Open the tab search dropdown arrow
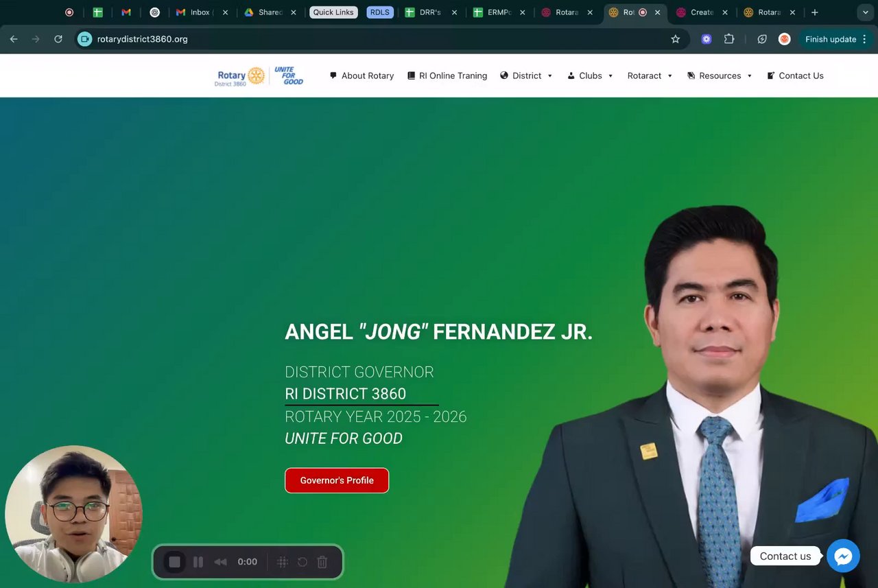Image resolution: width=878 pixels, height=588 pixels. (x=865, y=12)
